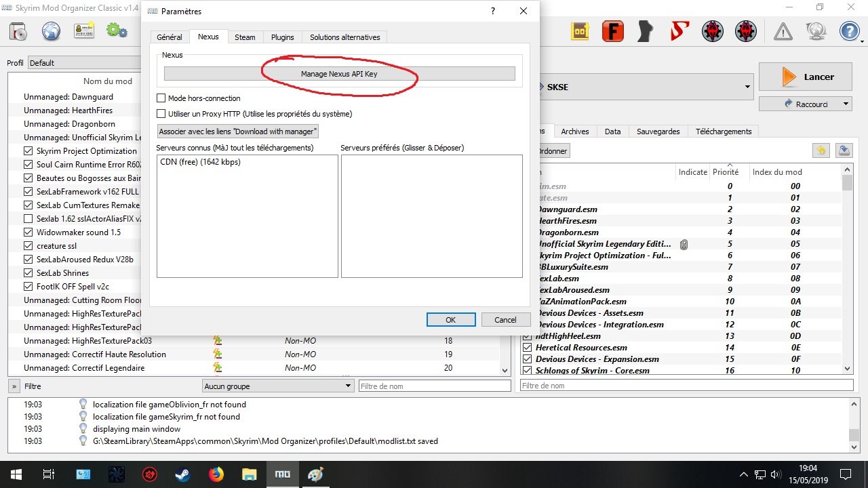Open Steam from the Windows taskbar
This screenshot has width=868, height=488.
[x=182, y=474]
